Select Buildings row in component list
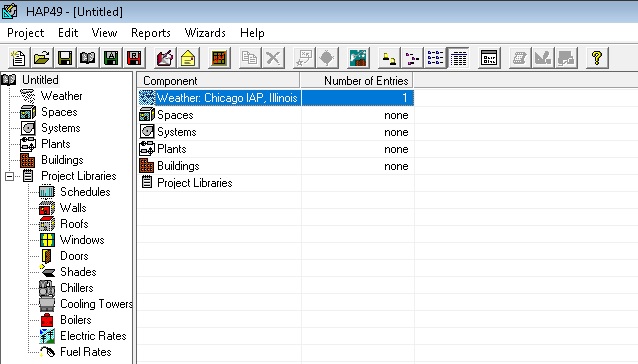Image resolution: width=638 pixels, height=364 pixels. pos(276,166)
